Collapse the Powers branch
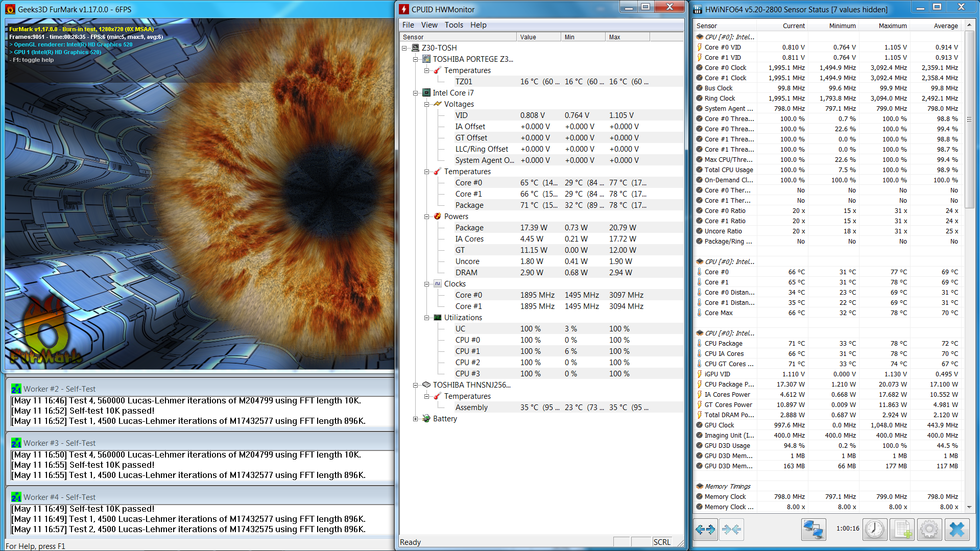 427,217
